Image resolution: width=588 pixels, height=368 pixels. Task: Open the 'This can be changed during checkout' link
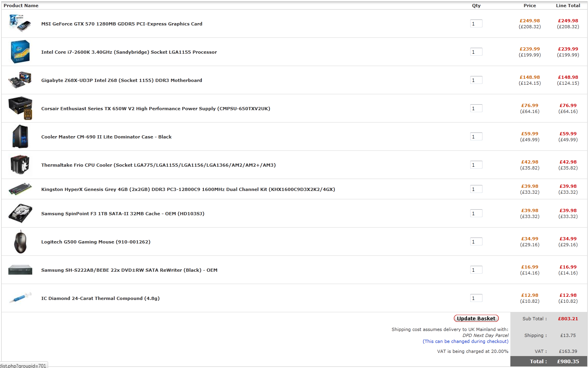[x=465, y=341]
